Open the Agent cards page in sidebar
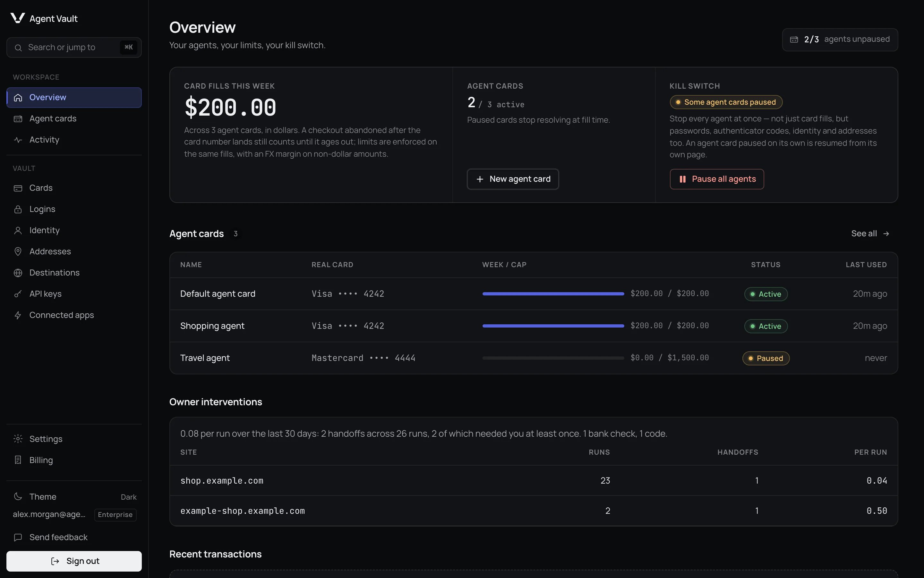 (74, 119)
